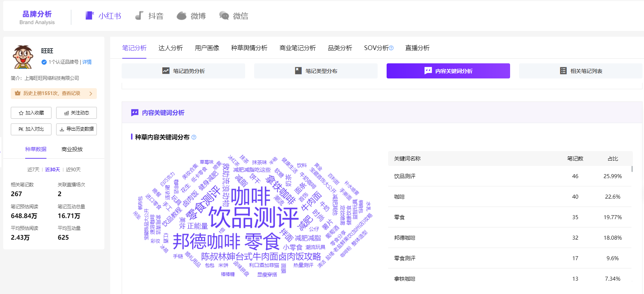644x294 pixels.
Task: Click the list icon on 相关笔记列表
Action: coord(563,71)
